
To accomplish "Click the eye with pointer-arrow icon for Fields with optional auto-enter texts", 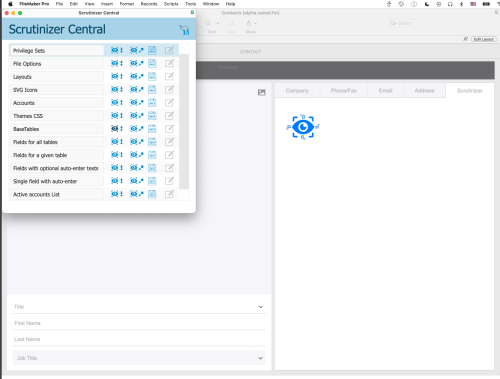I will coord(137,168).
